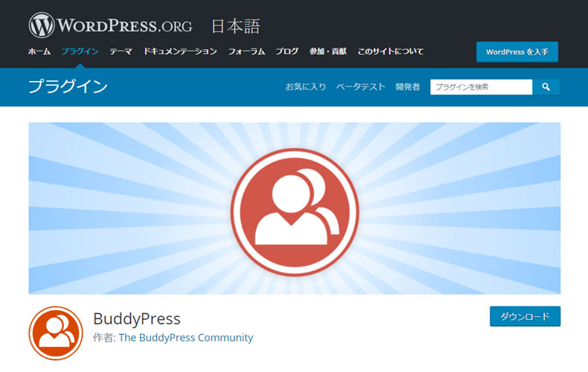Screen dimensions: 588x372
Task: Focus the プラグインを検索 search field
Action: (481, 87)
